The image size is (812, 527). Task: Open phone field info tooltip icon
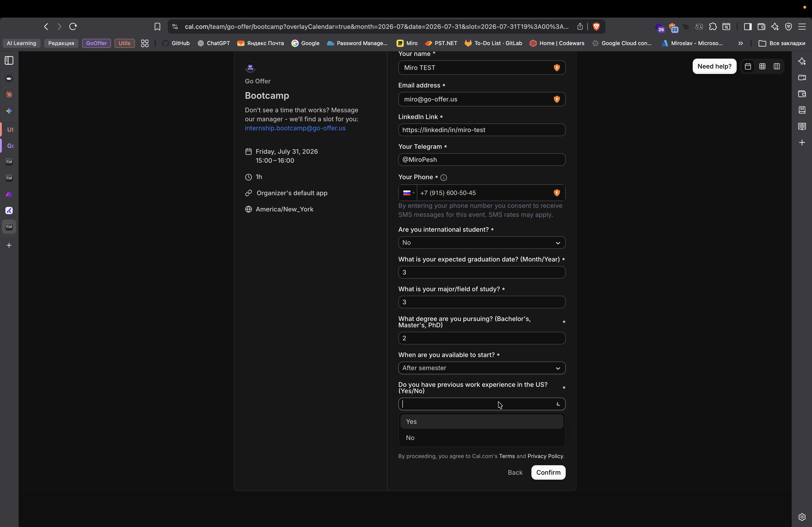click(443, 178)
